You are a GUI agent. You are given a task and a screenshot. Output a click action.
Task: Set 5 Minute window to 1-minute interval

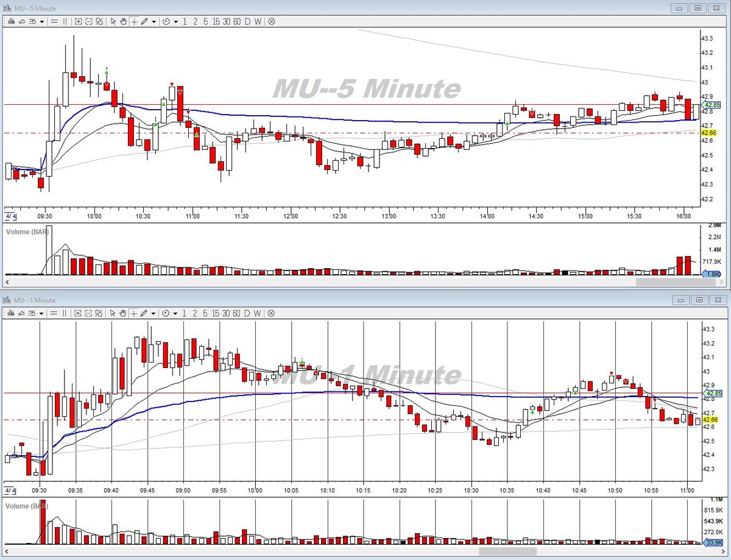click(185, 21)
